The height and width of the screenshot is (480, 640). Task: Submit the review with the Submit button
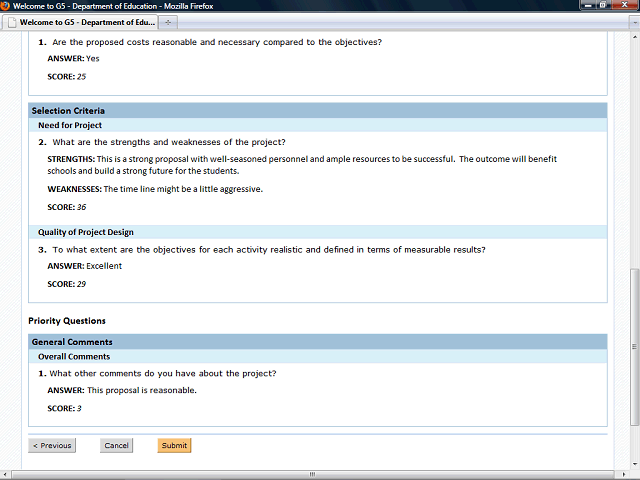pos(174,445)
